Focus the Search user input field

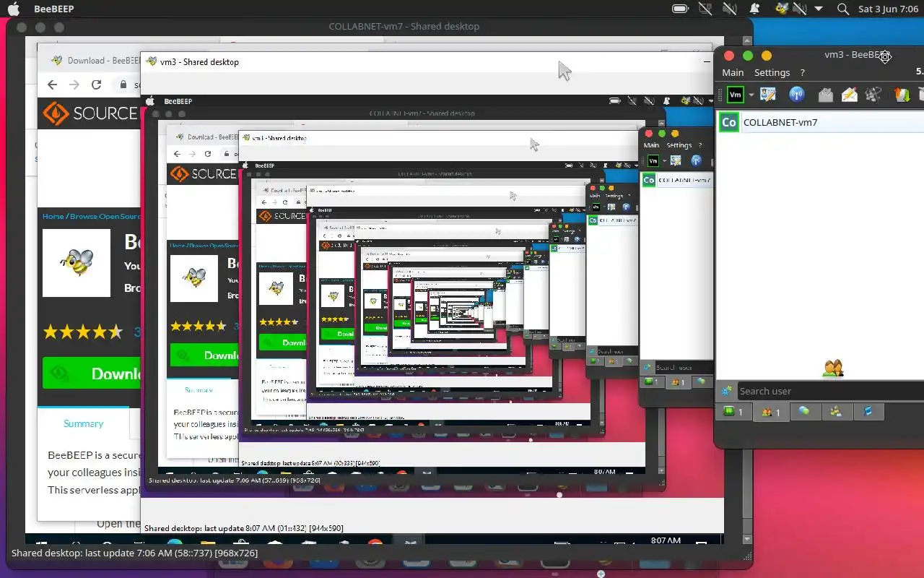(830, 391)
